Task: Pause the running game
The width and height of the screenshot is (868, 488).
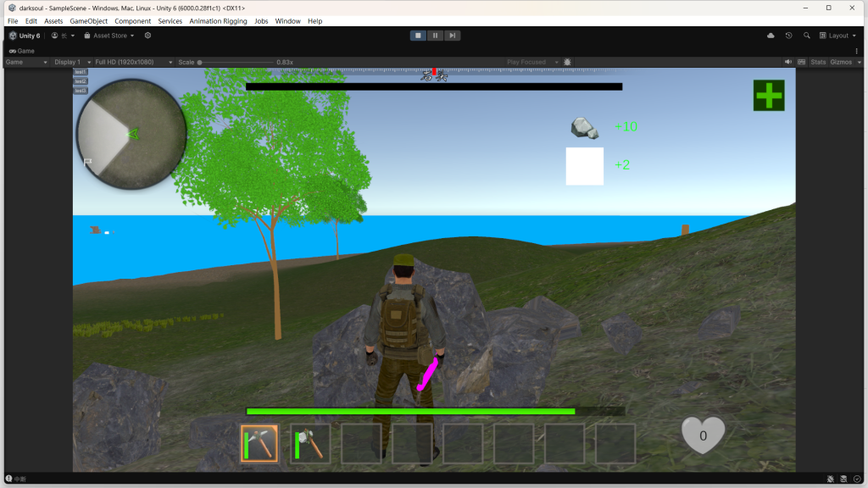Action: [x=435, y=36]
